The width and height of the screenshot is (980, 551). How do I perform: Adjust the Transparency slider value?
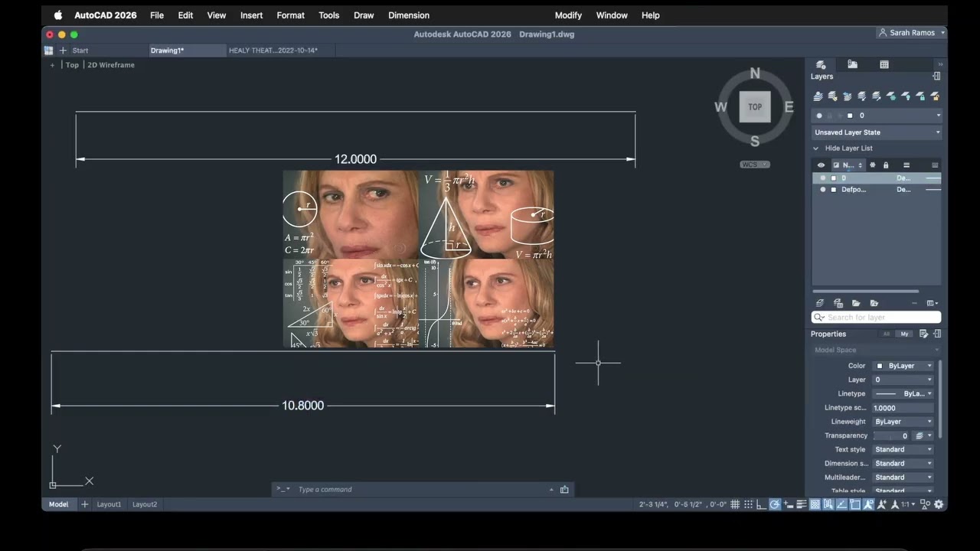point(891,436)
